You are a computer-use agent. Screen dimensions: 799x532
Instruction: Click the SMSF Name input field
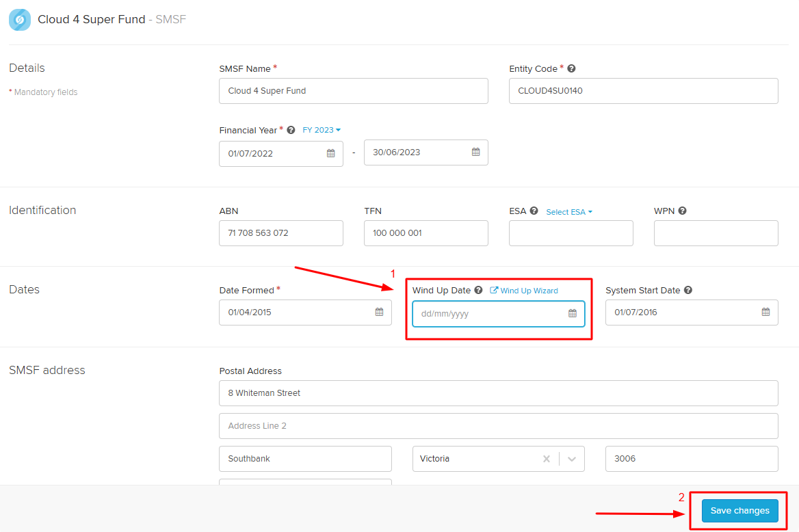click(x=353, y=91)
